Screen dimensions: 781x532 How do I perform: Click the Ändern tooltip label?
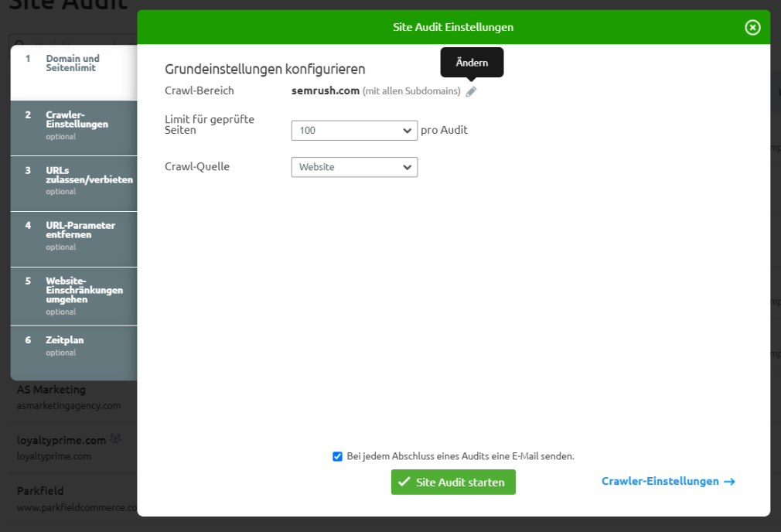[472, 63]
